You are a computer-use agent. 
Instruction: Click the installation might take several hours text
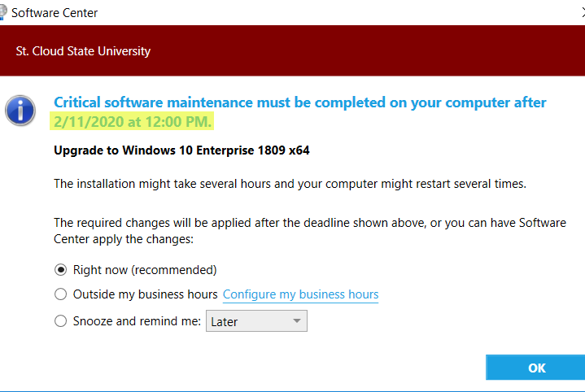click(x=290, y=184)
